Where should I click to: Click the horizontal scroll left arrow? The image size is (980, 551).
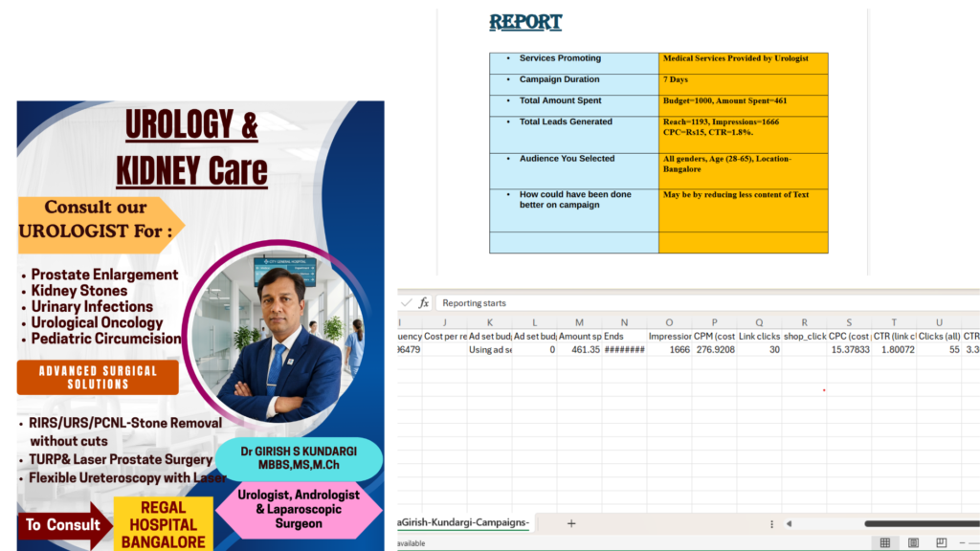click(x=789, y=524)
